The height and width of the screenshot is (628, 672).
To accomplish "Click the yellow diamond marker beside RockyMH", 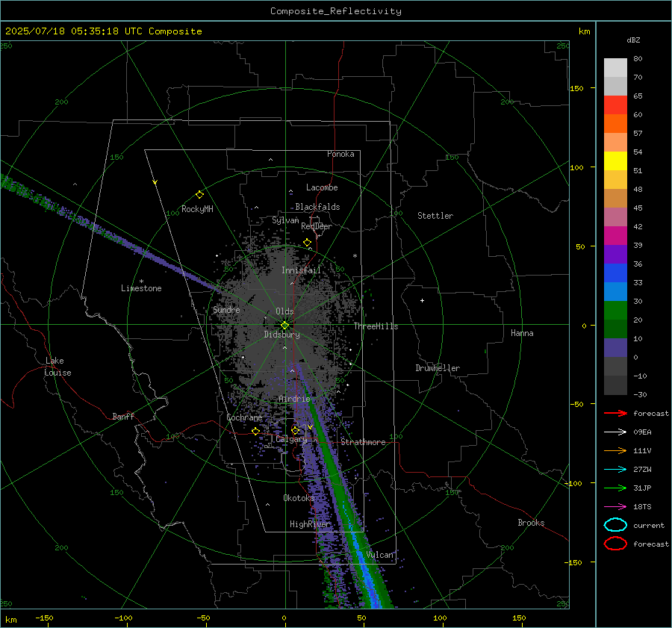I will (199, 195).
